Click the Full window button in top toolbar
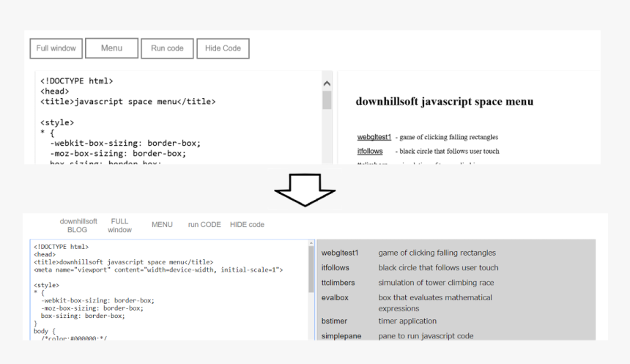Viewport: 630px width, 364px height. point(56,48)
